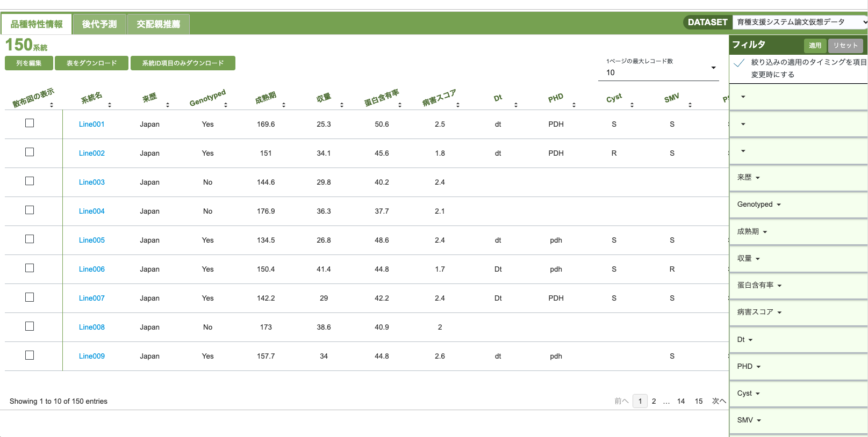The height and width of the screenshot is (437, 868).
Task: Switch to the 後代予測 tab
Action: coord(99,24)
